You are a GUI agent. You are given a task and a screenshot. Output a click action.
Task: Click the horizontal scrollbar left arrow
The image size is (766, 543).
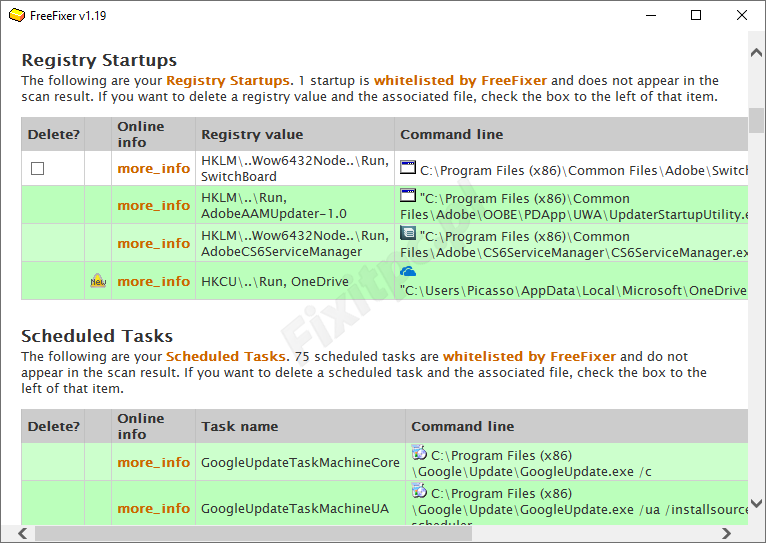tap(22, 533)
